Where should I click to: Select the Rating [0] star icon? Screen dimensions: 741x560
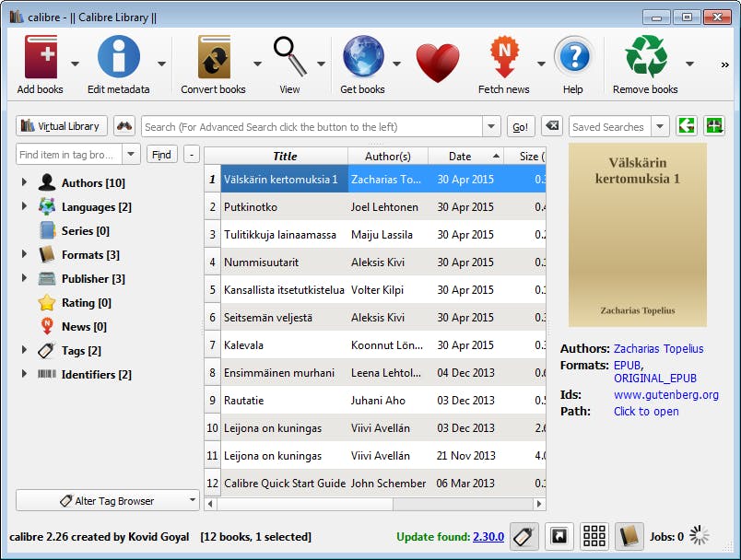47,303
